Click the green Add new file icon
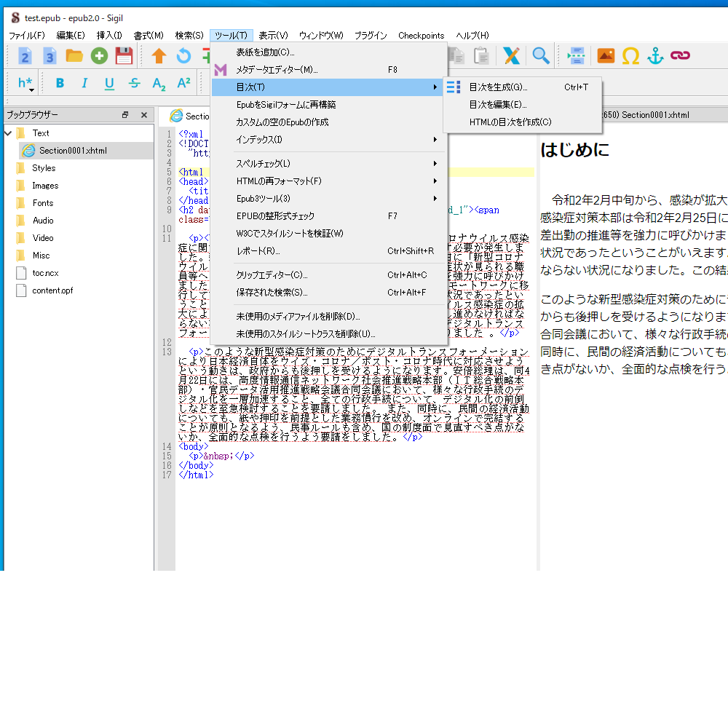 tap(99, 56)
